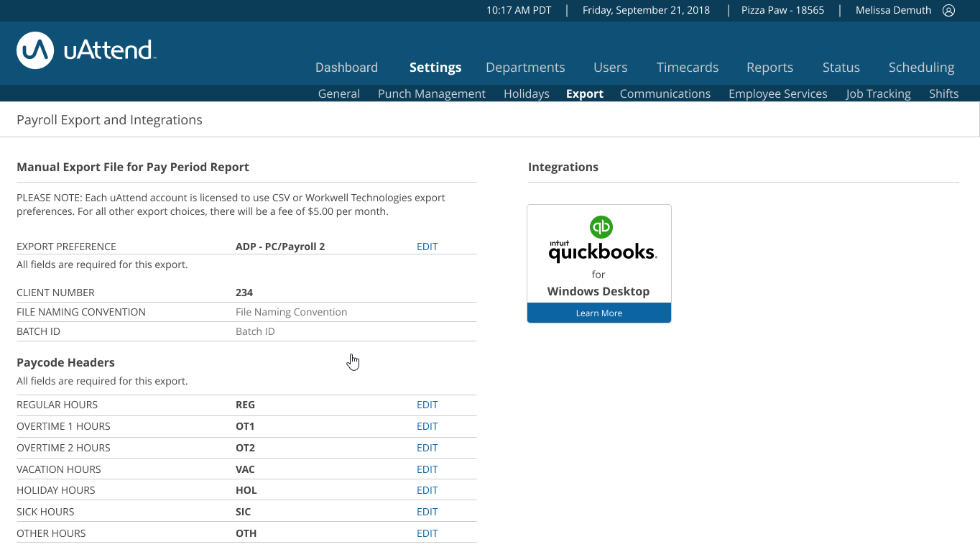980x552 pixels.
Task: Open the Communications settings tab
Action: click(665, 93)
